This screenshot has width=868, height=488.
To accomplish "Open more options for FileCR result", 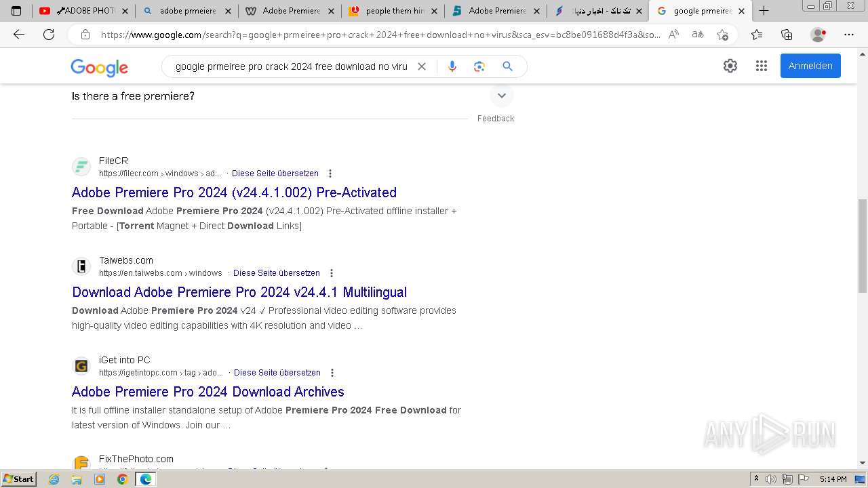I will (330, 174).
